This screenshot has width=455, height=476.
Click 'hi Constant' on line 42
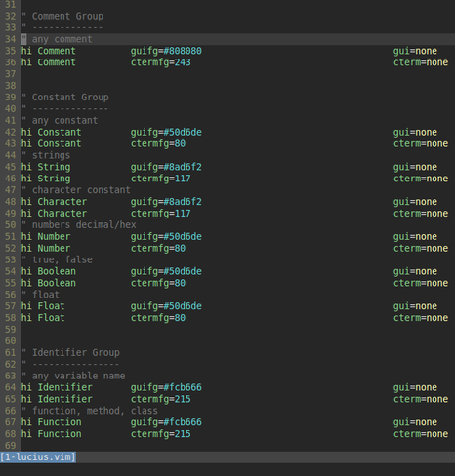tap(51, 133)
